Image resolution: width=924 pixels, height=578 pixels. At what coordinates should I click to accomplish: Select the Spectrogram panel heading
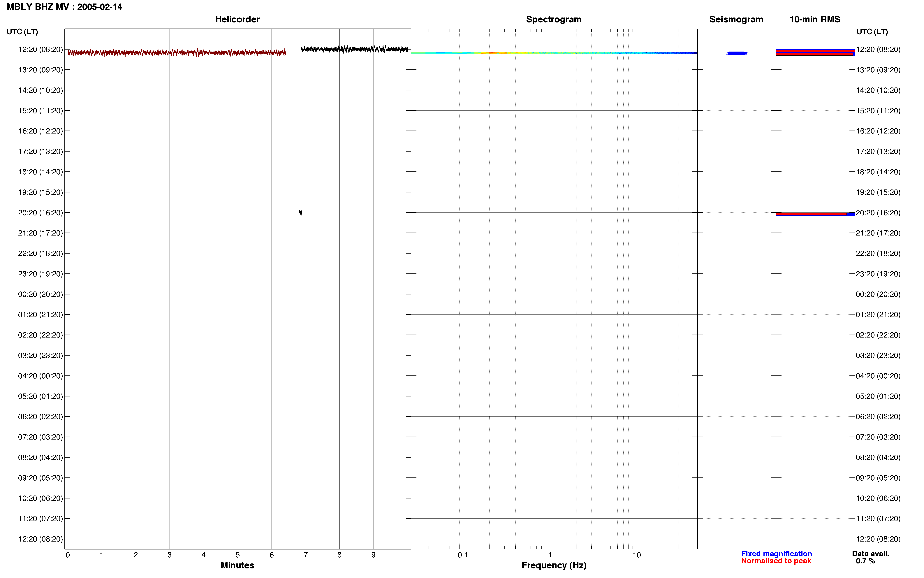(x=554, y=20)
